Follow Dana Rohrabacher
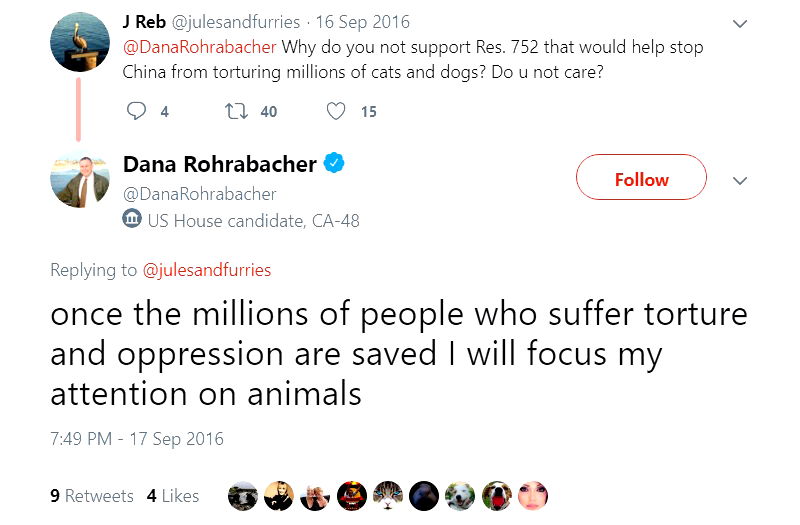 click(x=641, y=180)
